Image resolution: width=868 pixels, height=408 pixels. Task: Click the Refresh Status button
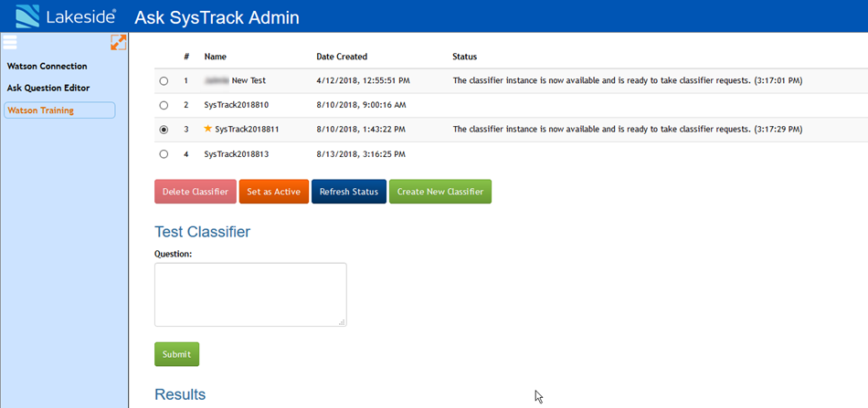coord(349,192)
